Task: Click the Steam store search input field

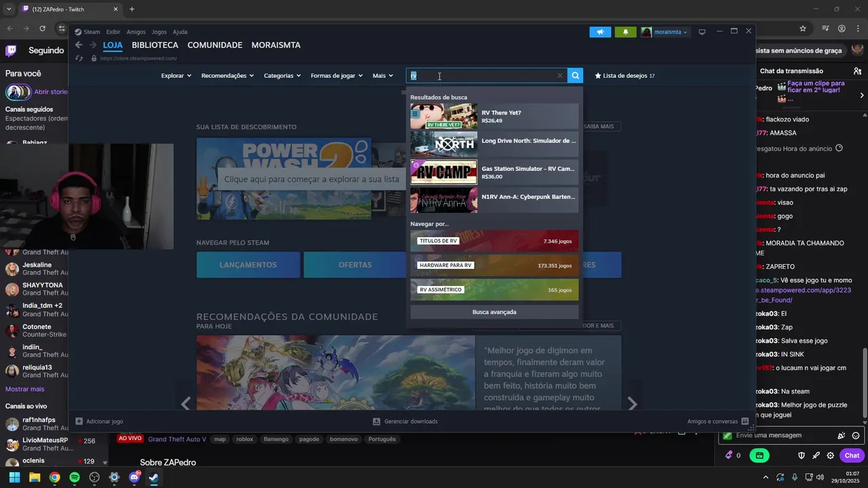Action: (485, 76)
